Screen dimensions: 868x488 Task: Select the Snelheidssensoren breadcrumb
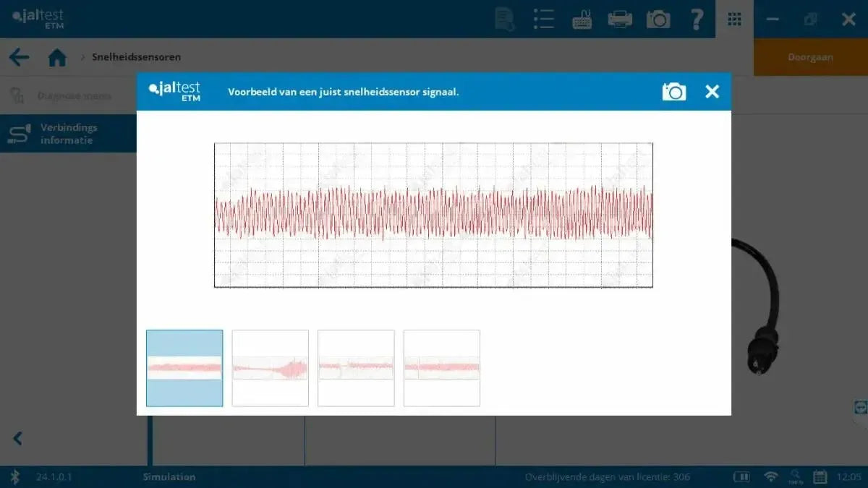(137, 56)
